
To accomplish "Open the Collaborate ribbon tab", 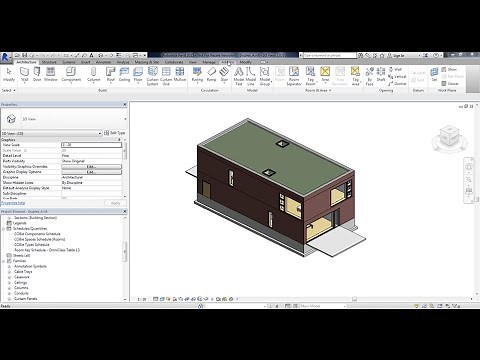I will tap(174, 62).
